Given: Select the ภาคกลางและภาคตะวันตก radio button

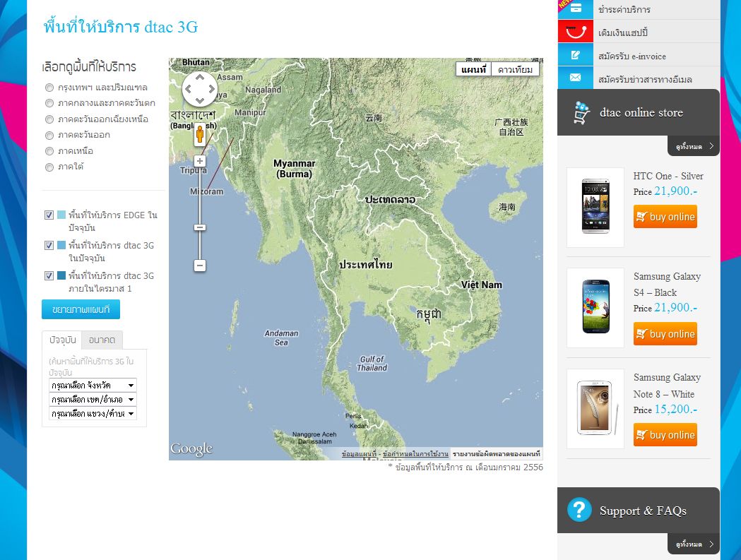Looking at the screenshot, I should tap(49, 103).
